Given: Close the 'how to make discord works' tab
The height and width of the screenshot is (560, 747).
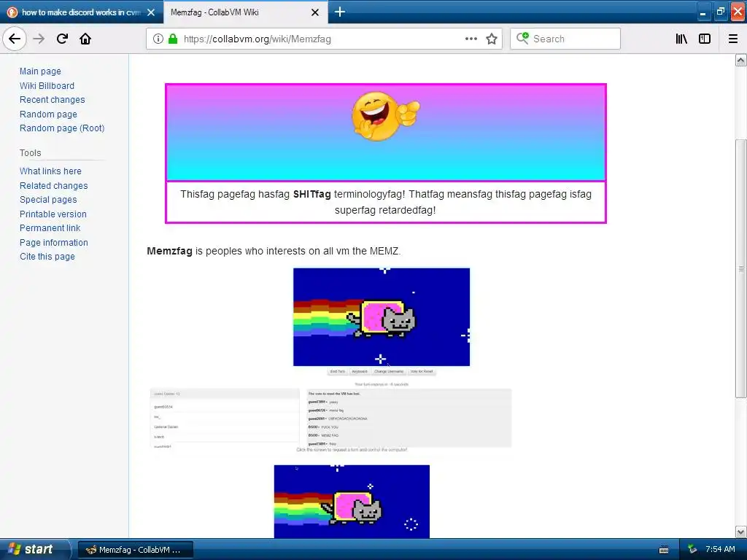Looking at the screenshot, I should (151, 12).
